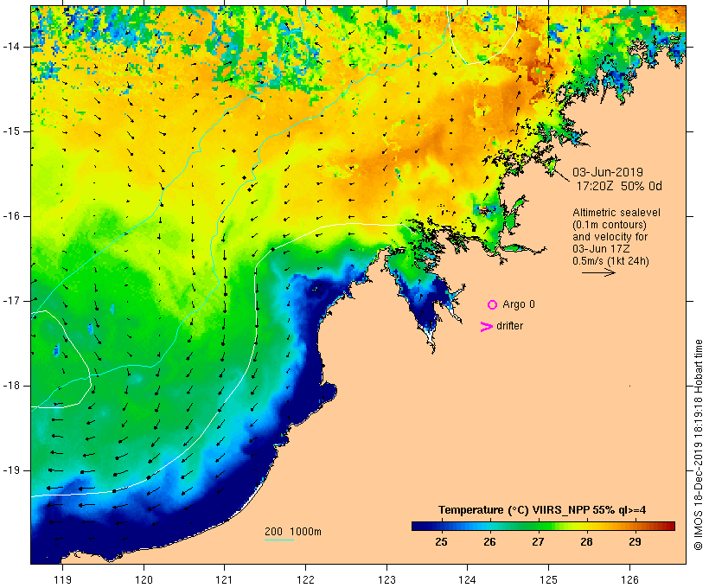Click the 0.5m/s velocity scale arrow
The width and height of the screenshot is (709, 588).
(x=598, y=272)
